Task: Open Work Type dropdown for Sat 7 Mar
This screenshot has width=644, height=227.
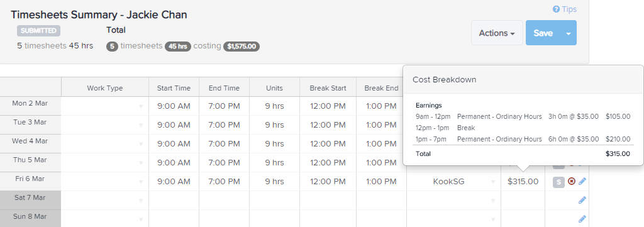Action: [x=141, y=201]
